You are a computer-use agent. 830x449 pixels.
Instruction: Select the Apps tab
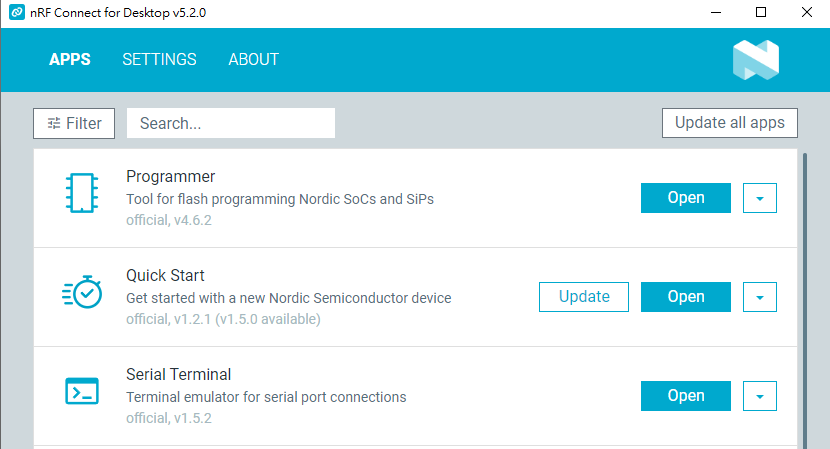(x=70, y=59)
